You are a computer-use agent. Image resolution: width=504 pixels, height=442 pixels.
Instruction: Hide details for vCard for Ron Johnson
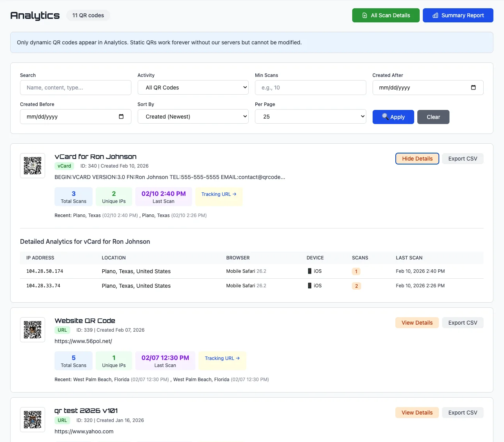click(417, 159)
